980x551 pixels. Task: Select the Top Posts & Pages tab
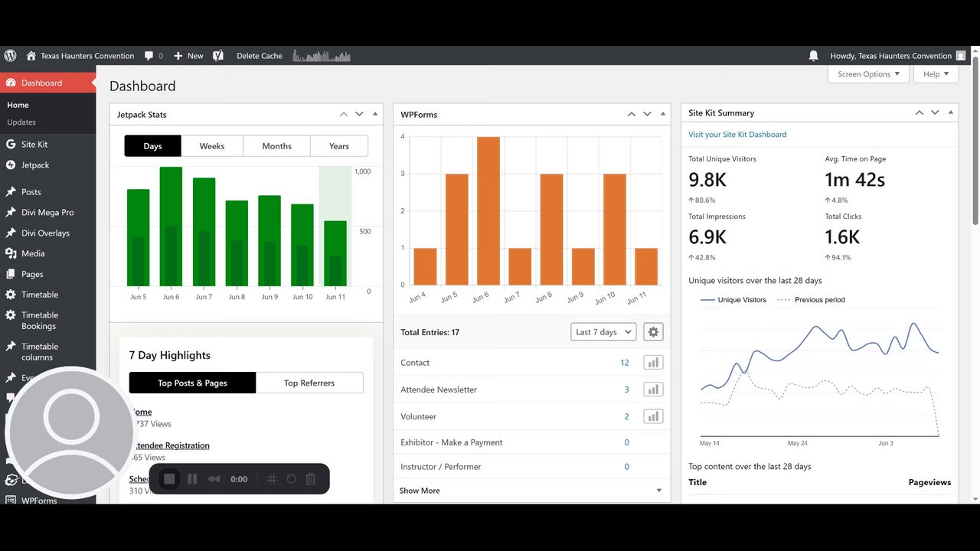[x=192, y=383]
